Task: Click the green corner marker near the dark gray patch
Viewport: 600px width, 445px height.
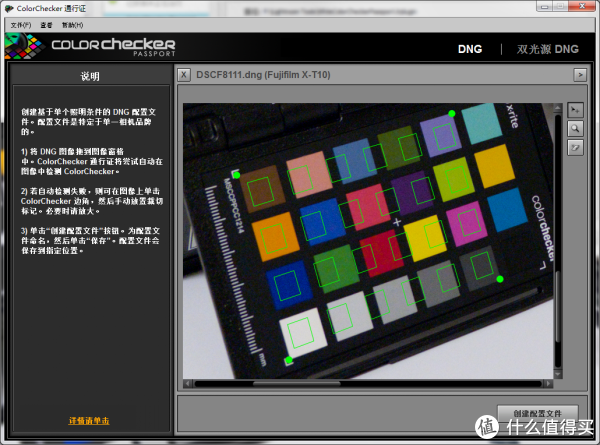Action: tap(499, 279)
